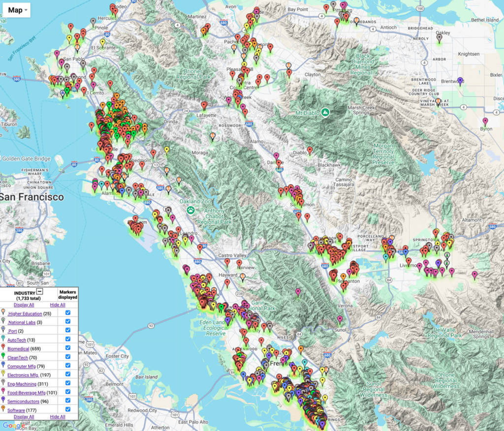Select the purple marker at Brentwood
Viewport: 504px width, 431px height.
coord(460,81)
